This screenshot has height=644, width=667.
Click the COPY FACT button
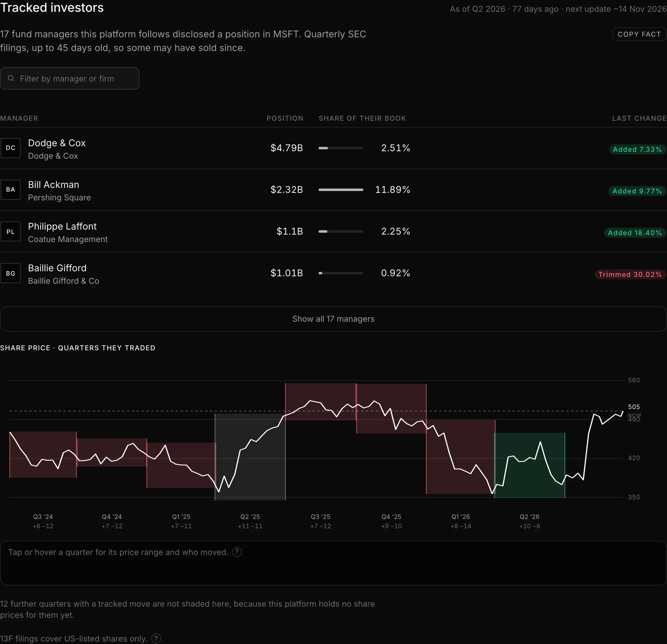click(x=639, y=35)
